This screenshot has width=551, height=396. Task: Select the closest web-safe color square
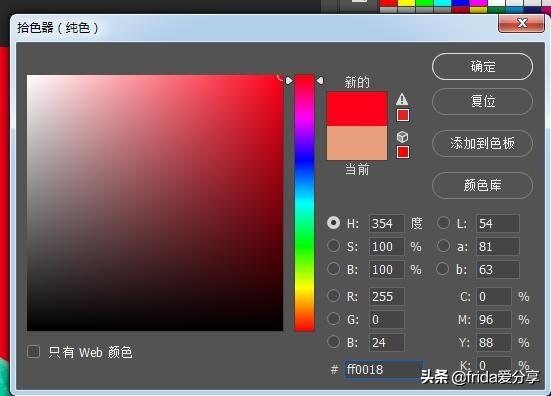403,152
